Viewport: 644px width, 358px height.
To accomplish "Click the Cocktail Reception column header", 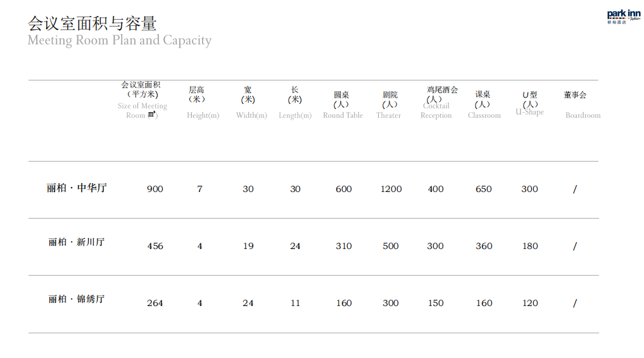I will [436, 110].
